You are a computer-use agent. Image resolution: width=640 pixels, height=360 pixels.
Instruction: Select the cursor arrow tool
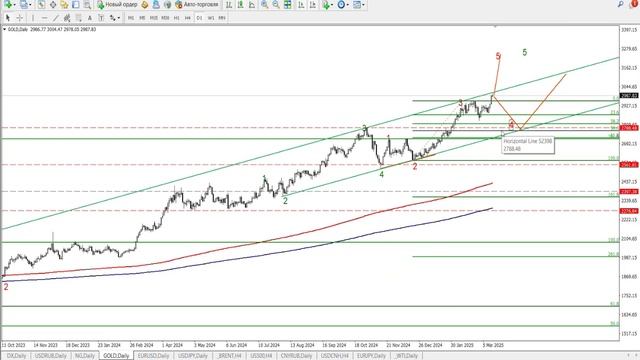(x=7, y=18)
